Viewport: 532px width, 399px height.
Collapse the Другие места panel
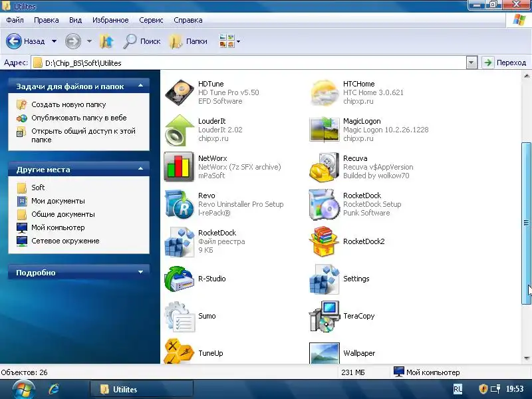(x=141, y=169)
